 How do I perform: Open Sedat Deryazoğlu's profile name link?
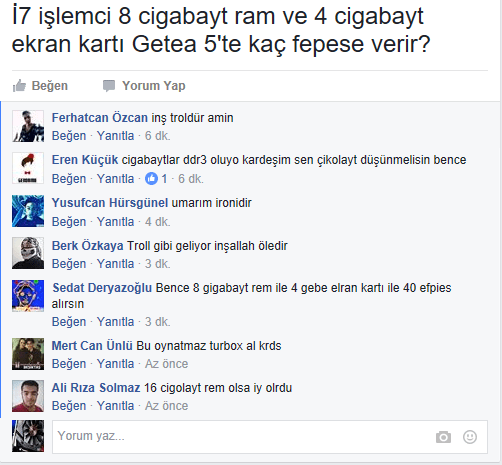click(x=102, y=288)
